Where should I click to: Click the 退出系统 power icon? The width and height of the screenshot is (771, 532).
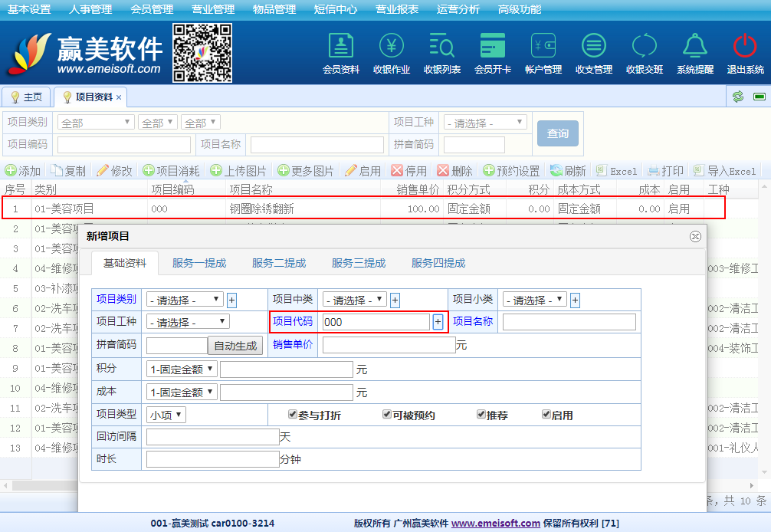(x=745, y=47)
